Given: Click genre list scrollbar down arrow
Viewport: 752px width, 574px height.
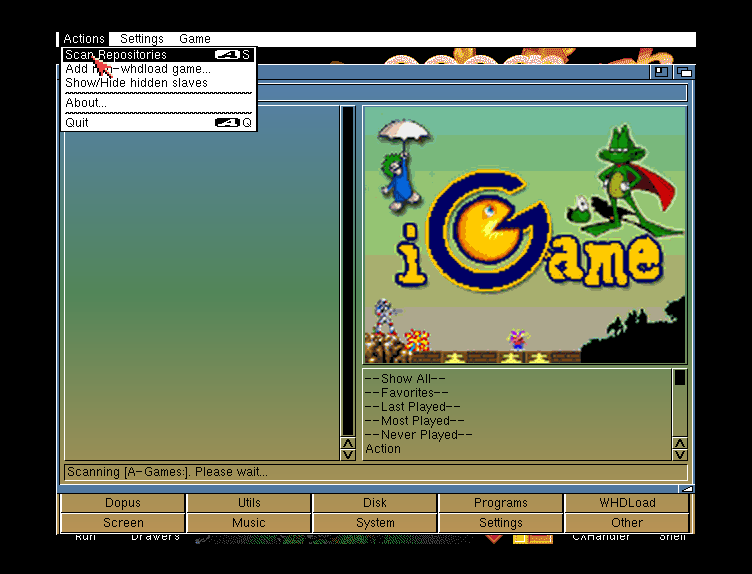Looking at the screenshot, I should (680, 455).
